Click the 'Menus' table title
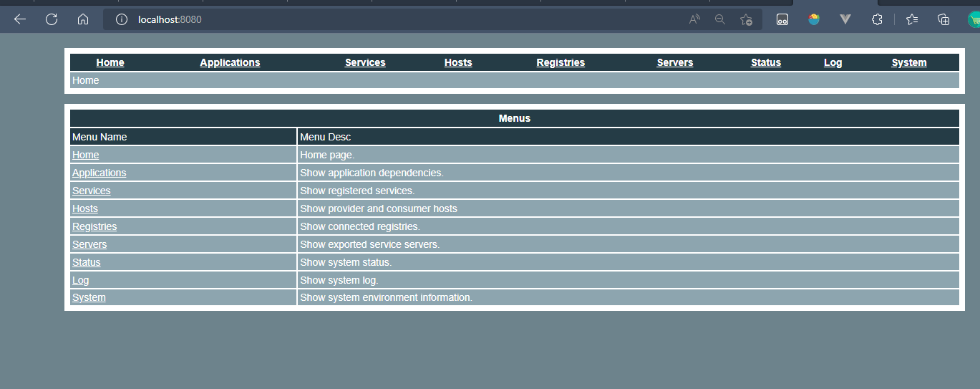The height and width of the screenshot is (389, 980). 515,118
